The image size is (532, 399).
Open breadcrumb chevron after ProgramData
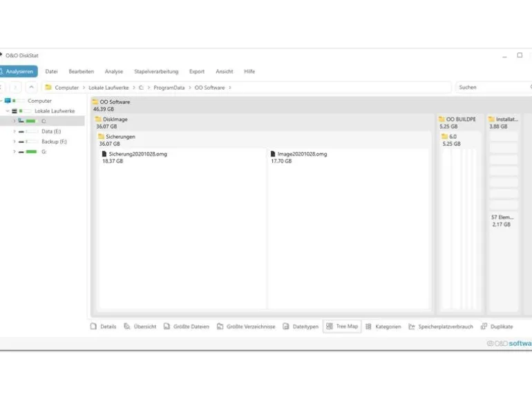pos(190,88)
